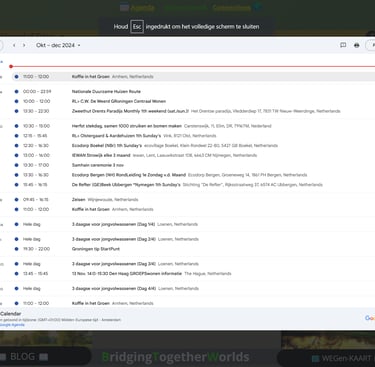The height and width of the screenshot is (367, 375).
Task: Go to next period using right chevron
Action: pyautogui.click(x=24, y=45)
